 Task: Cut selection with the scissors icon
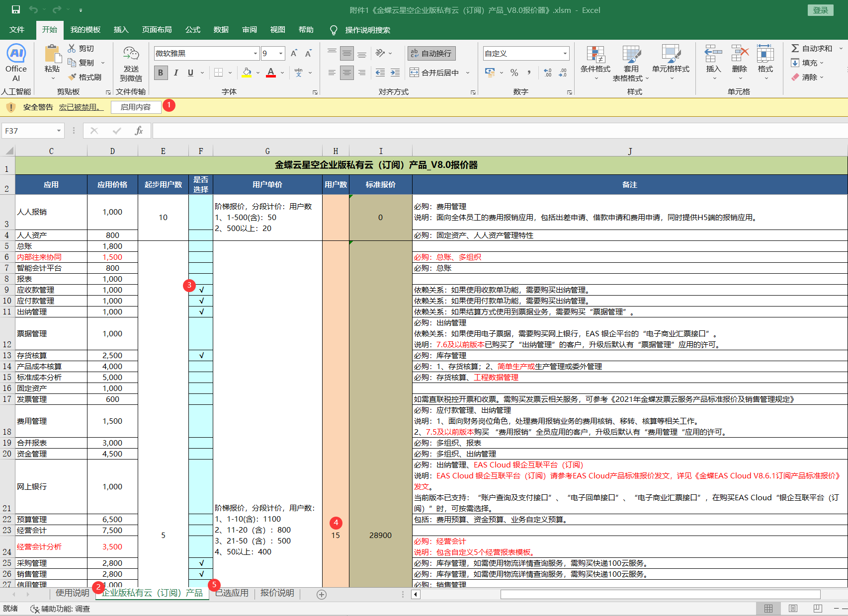pyautogui.click(x=72, y=48)
